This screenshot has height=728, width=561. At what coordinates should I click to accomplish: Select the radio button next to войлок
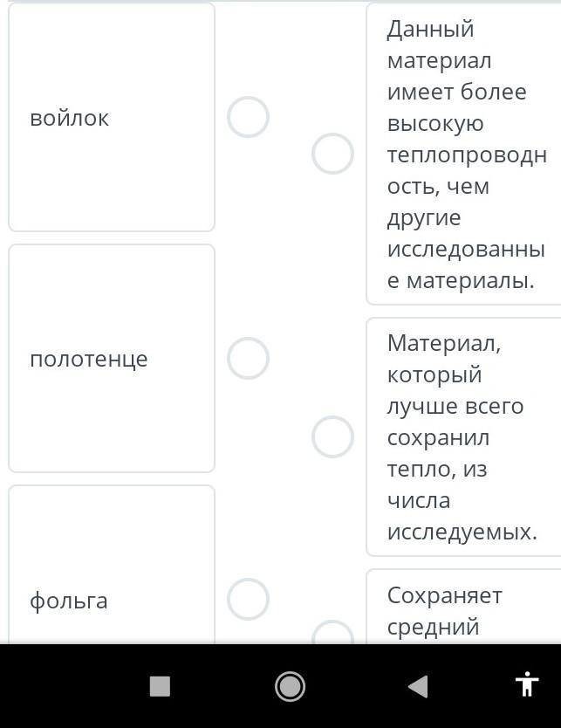pos(248,117)
